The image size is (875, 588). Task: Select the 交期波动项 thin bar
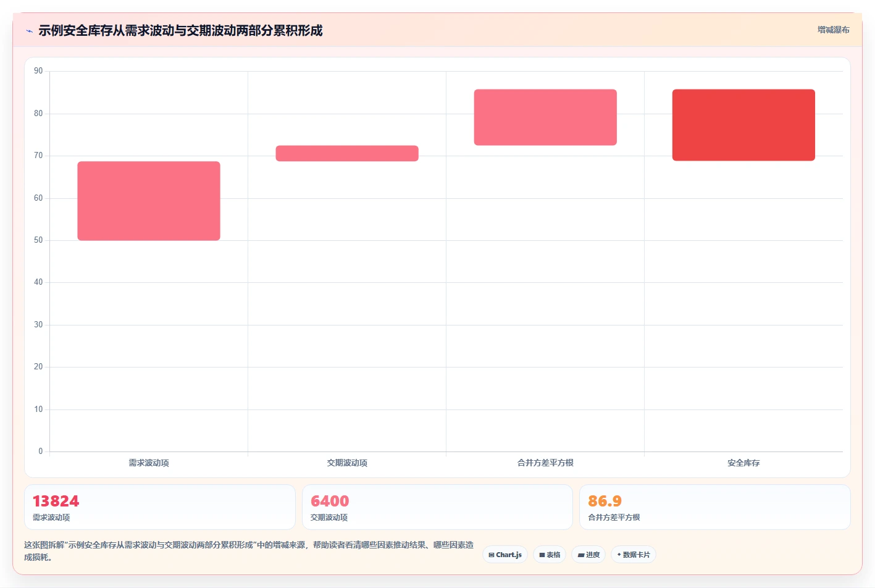coord(347,153)
